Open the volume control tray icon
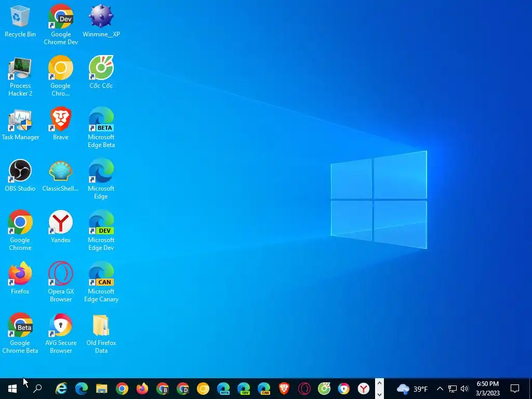This screenshot has height=399, width=532. pyautogui.click(x=464, y=389)
